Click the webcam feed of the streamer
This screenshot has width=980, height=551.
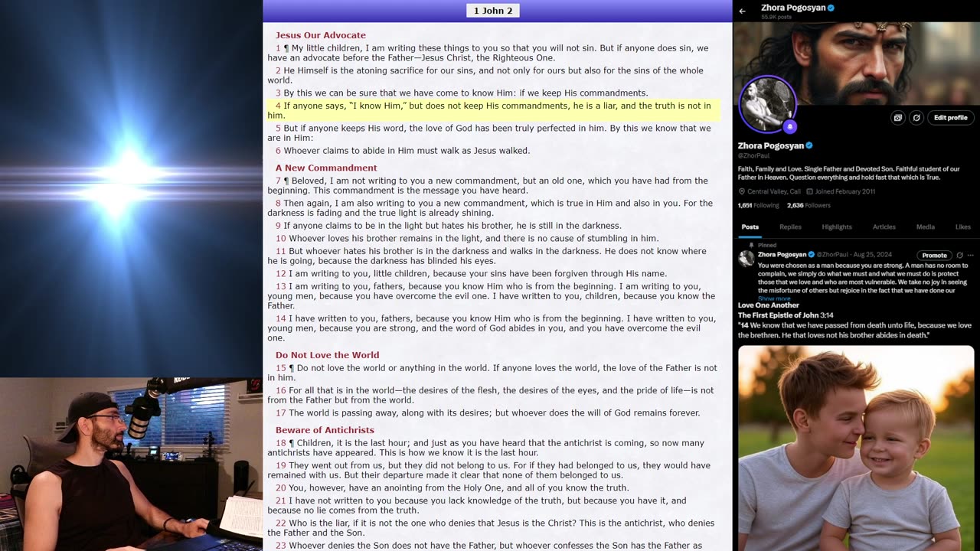131,464
